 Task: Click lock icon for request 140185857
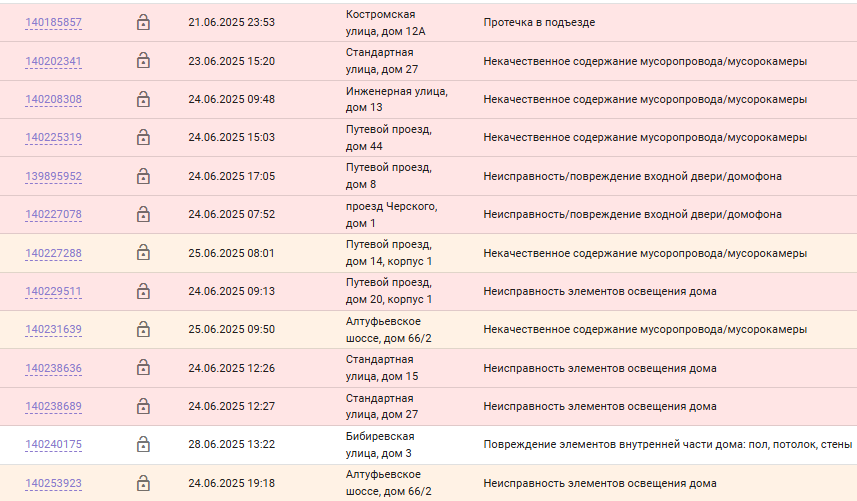point(143,22)
